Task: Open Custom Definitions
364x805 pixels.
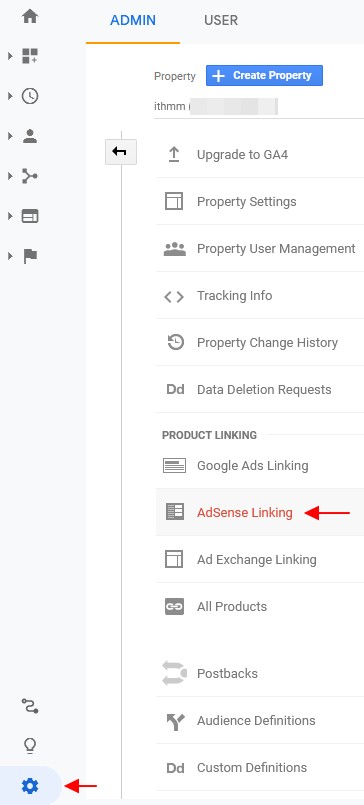Action: 252,768
